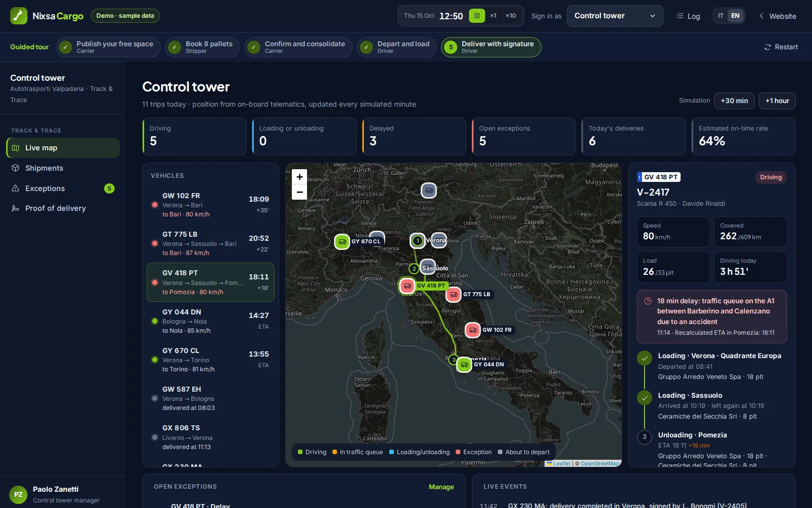Screen dimensions: 812x508
Task: Advance simulation by +1 hour
Action: click(777, 101)
